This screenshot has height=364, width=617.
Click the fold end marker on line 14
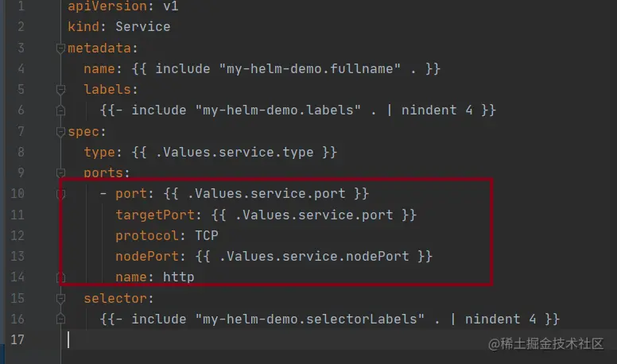[61, 277]
